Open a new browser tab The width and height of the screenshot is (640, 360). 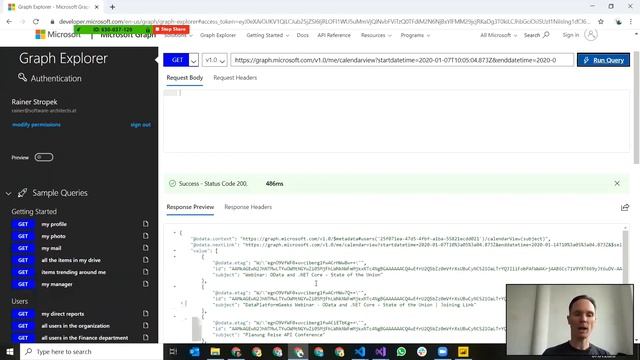tap(112, 7)
